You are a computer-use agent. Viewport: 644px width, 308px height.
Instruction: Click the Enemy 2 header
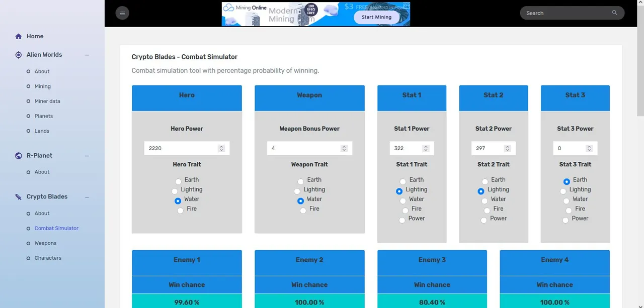point(309,263)
